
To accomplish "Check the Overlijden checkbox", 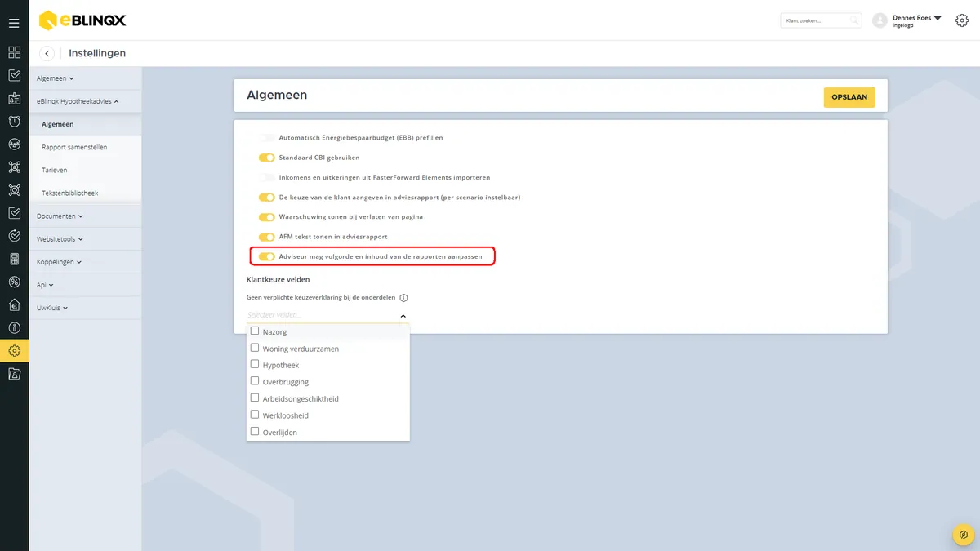I will (255, 432).
